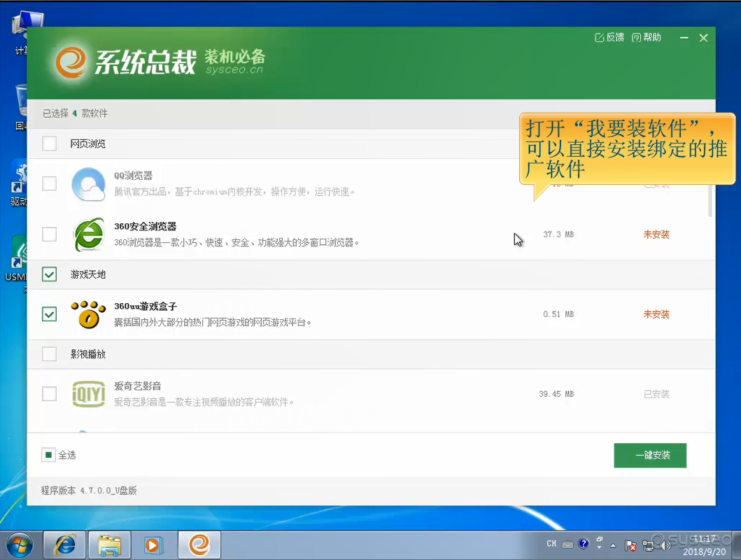Close the 系统总裁 window
This screenshot has width=741, height=560.
point(704,38)
